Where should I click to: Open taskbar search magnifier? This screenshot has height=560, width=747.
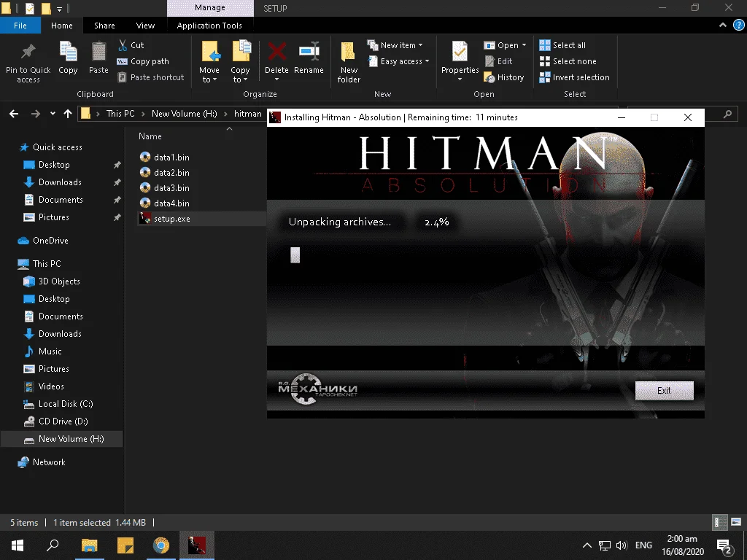click(53, 545)
